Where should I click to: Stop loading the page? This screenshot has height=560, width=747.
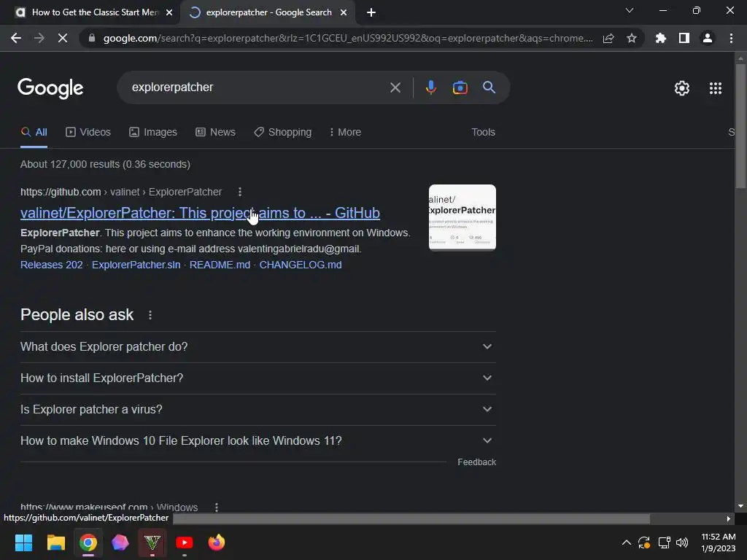click(63, 38)
